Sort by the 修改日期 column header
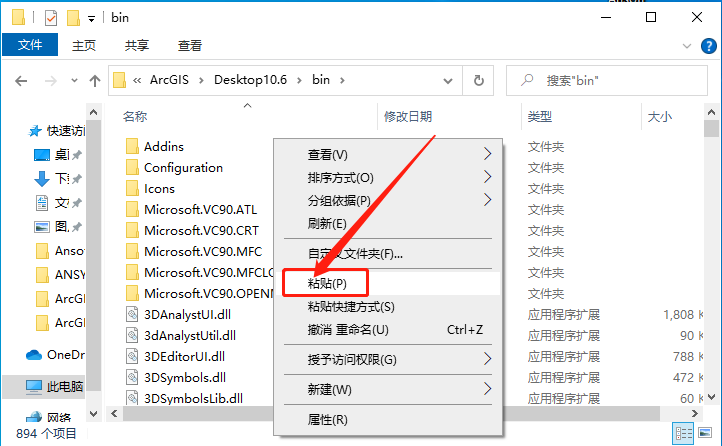Screen dimensions: 722x446 coord(408,116)
